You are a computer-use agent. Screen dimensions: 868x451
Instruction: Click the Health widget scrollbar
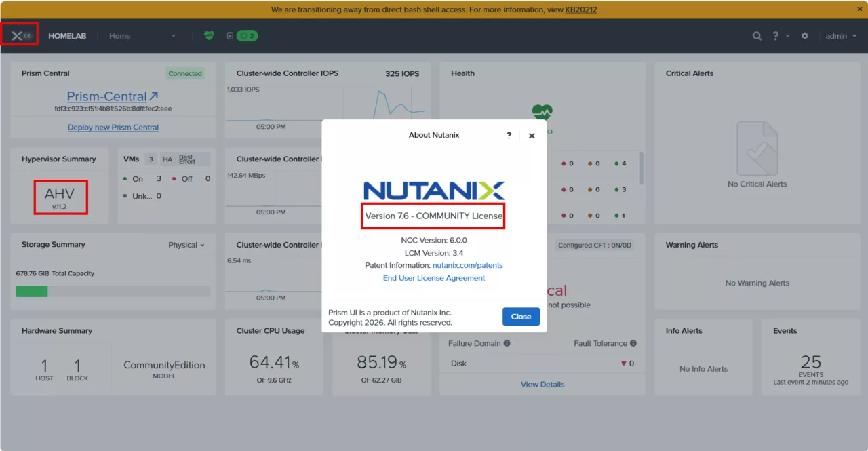(x=642, y=168)
